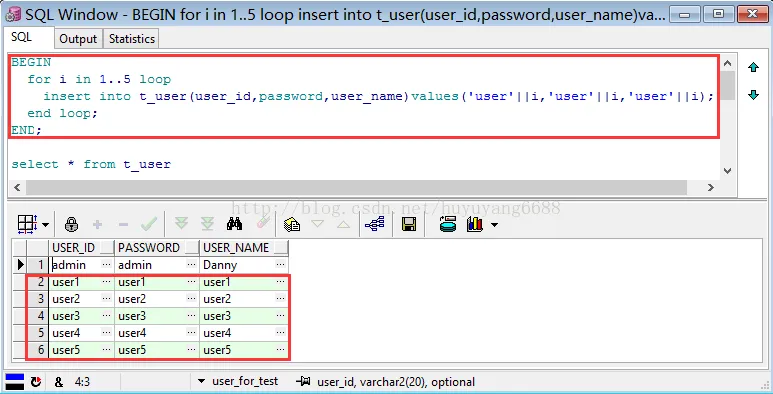
Task: Click the green down arrow beside the editor
Action: coord(753,95)
